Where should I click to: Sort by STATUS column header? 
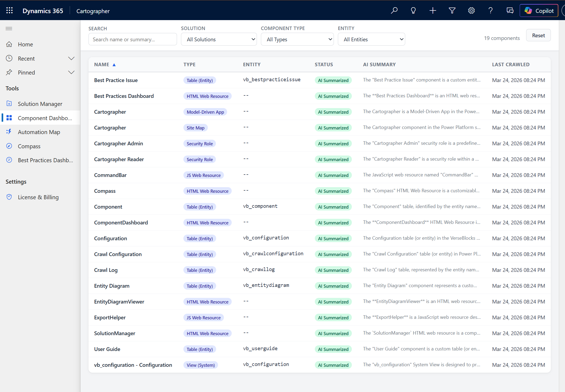324,64
